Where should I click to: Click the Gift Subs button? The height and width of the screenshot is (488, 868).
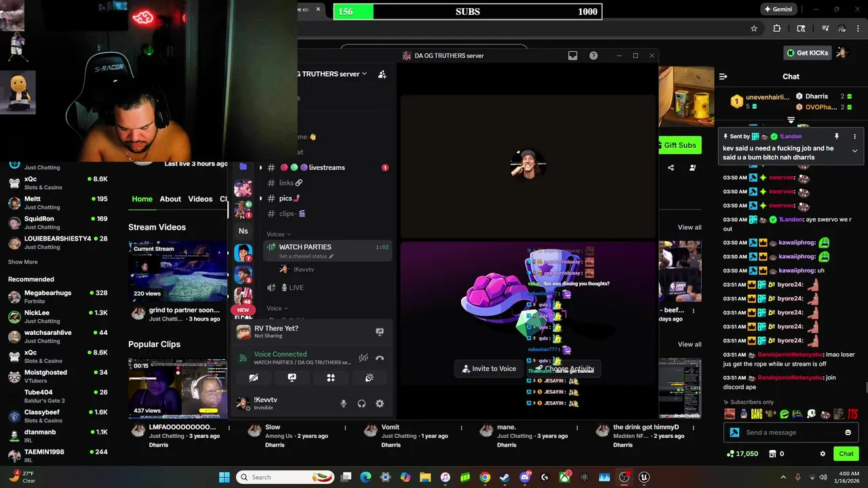point(679,145)
